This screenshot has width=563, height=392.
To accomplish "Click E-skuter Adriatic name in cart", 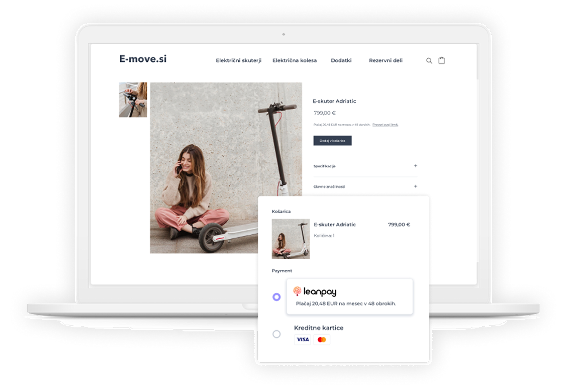I will click(334, 225).
